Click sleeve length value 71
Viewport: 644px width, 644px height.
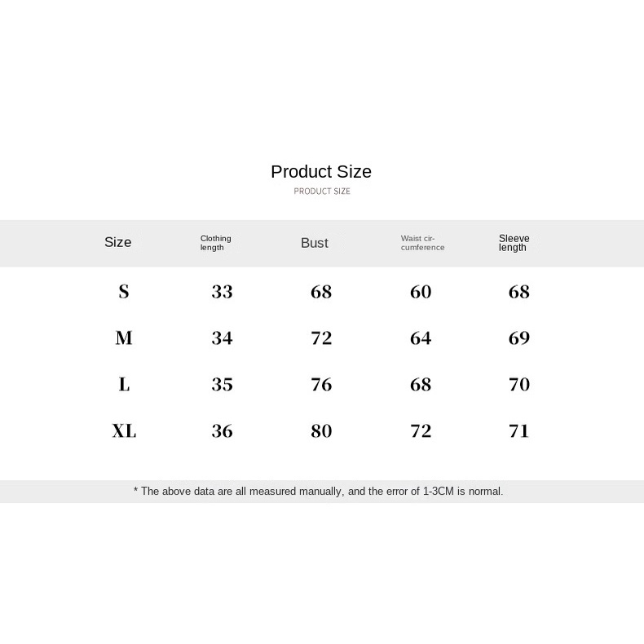click(x=519, y=431)
